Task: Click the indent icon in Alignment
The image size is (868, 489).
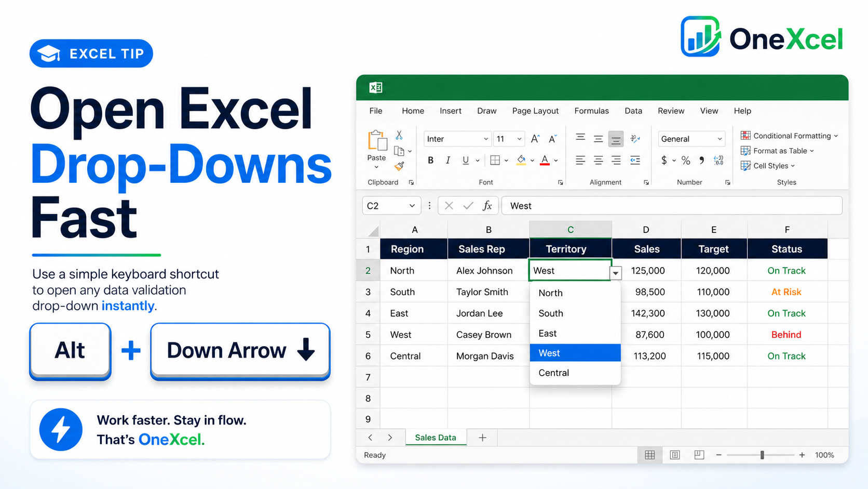Action: [x=635, y=161]
